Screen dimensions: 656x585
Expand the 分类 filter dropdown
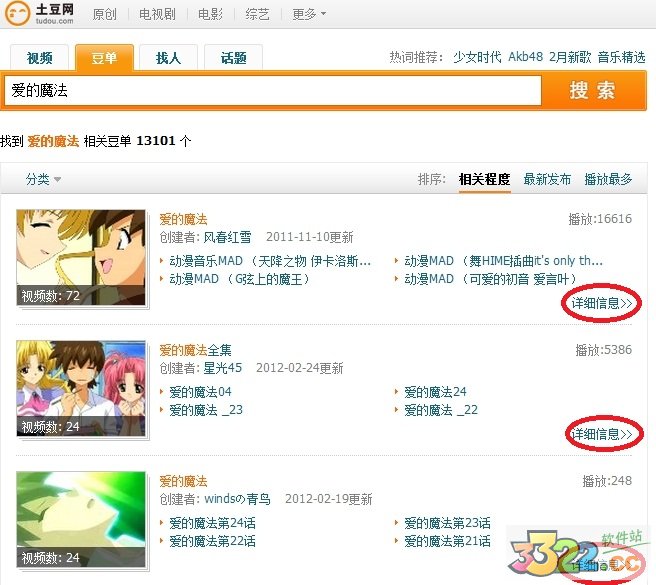click(43, 179)
